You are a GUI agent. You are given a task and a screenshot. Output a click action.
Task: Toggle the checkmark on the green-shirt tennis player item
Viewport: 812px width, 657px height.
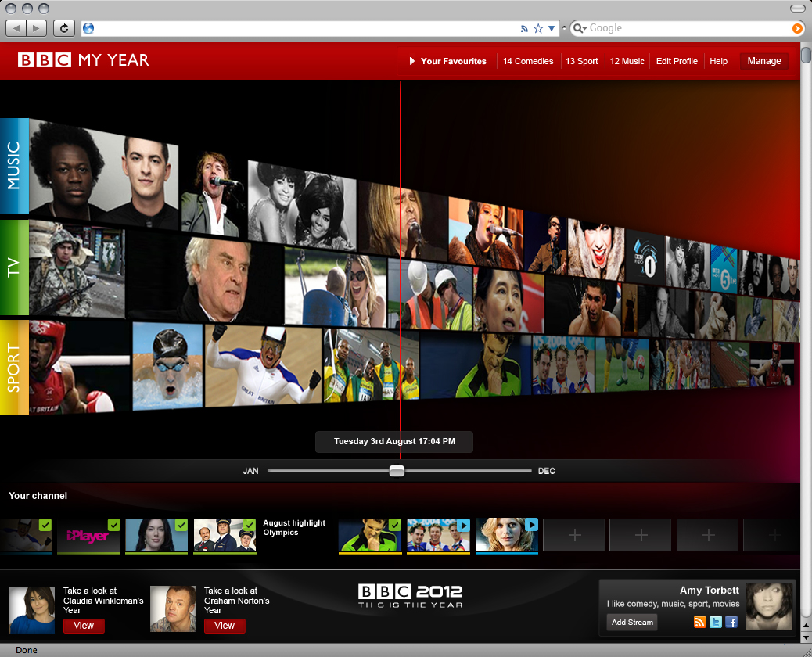(395, 525)
